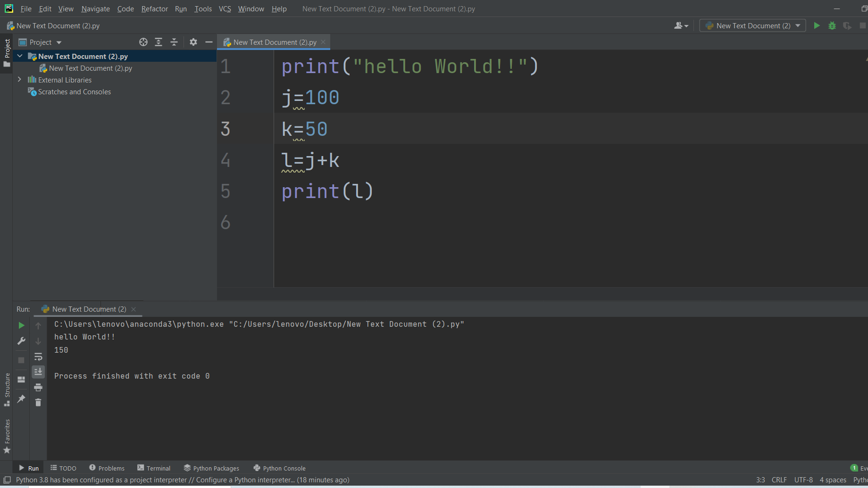Open the VCS menu

point(225,9)
